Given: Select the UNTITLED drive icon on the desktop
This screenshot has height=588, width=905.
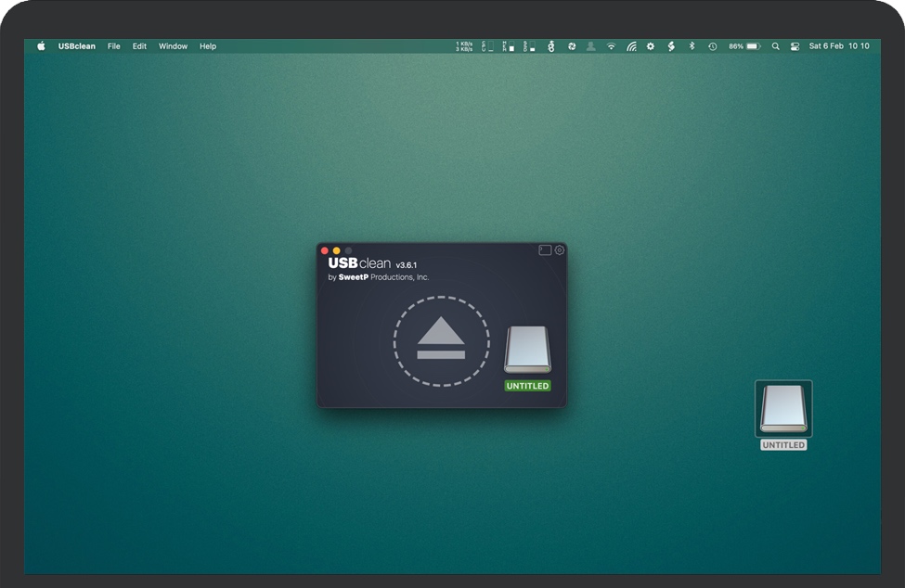Looking at the screenshot, I should tap(783, 409).
